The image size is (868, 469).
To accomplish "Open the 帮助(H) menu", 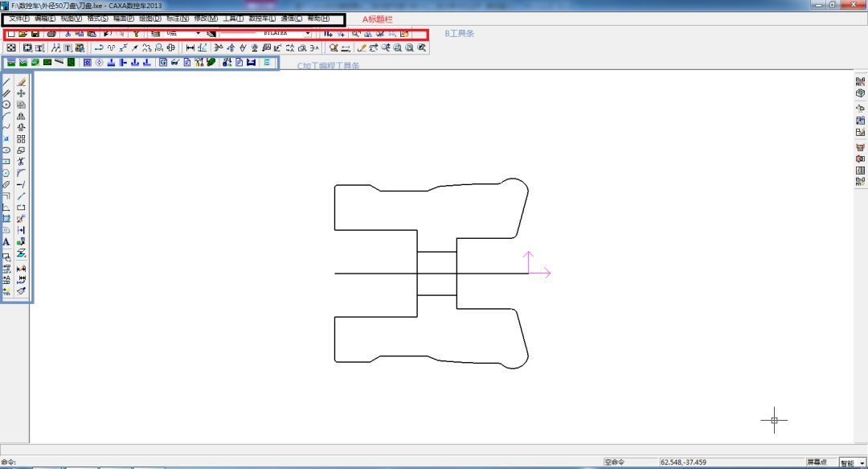I will coord(318,19).
